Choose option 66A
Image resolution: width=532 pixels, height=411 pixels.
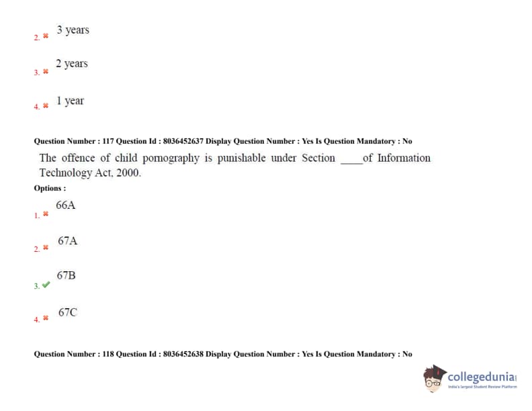[66, 205]
